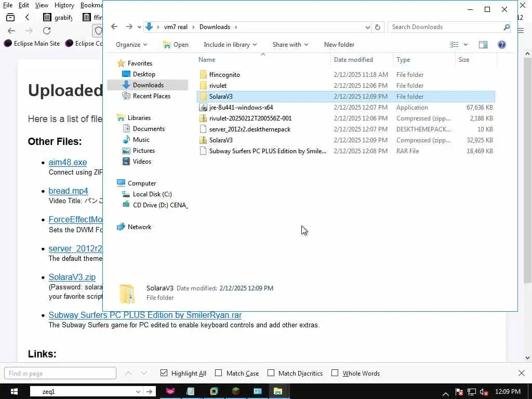The image size is (532, 399).
Task: Click the Find in page field
Action: (x=60, y=373)
